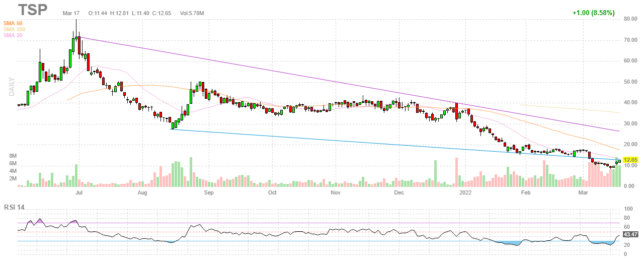Select the SMA 50 legend label
The height and width of the screenshot is (262, 644).
point(13,23)
